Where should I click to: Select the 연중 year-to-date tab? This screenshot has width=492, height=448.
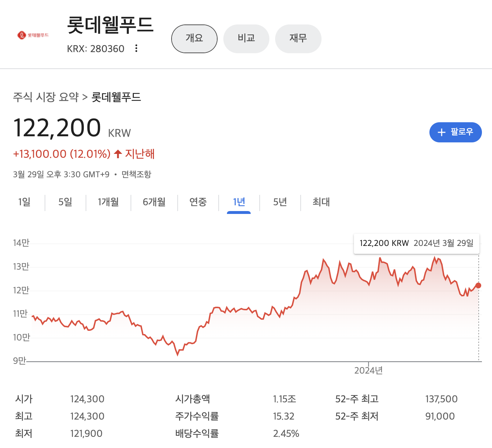[198, 202]
